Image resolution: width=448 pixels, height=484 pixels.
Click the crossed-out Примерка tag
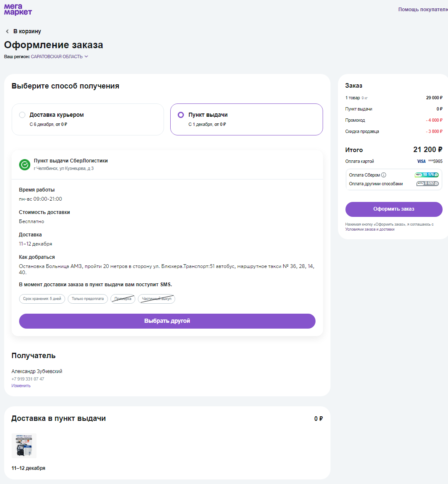(123, 299)
